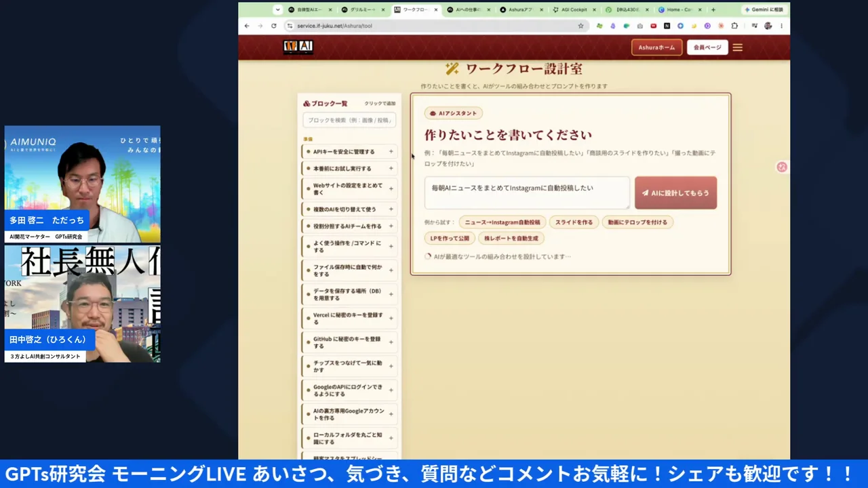The height and width of the screenshot is (488, 868).
Task: Click the camera extension icon in toolbar
Action: click(640, 26)
